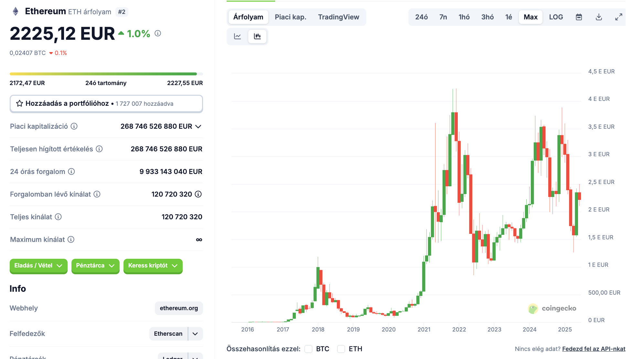Expand market cap value chevron
This screenshot has width=644, height=359.
click(199, 126)
